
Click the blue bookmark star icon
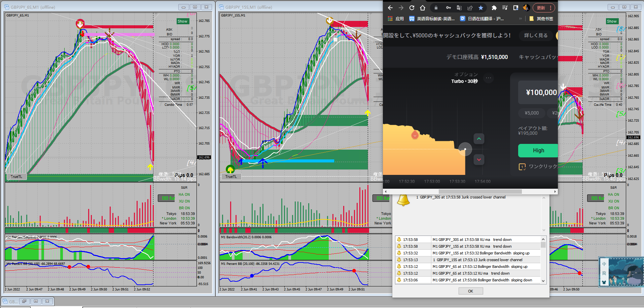coord(481,8)
